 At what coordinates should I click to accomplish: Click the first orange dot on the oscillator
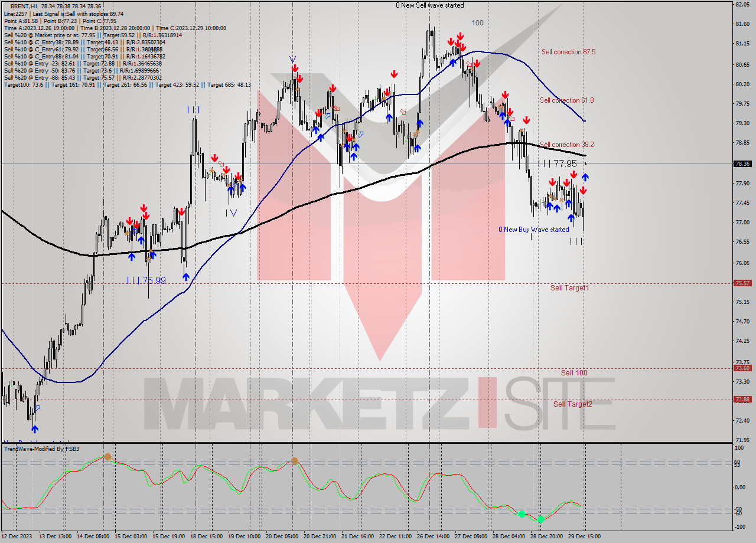(107, 457)
